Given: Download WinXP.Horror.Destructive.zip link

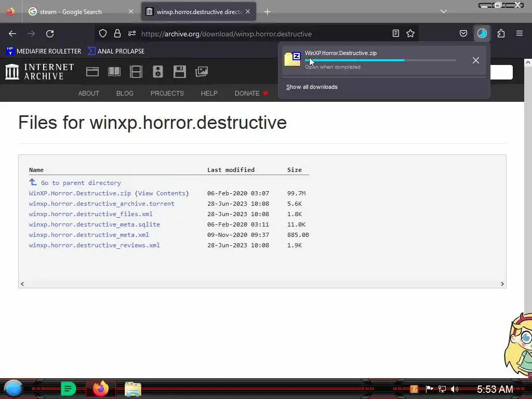Looking at the screenshot, I should coord(79,193).
